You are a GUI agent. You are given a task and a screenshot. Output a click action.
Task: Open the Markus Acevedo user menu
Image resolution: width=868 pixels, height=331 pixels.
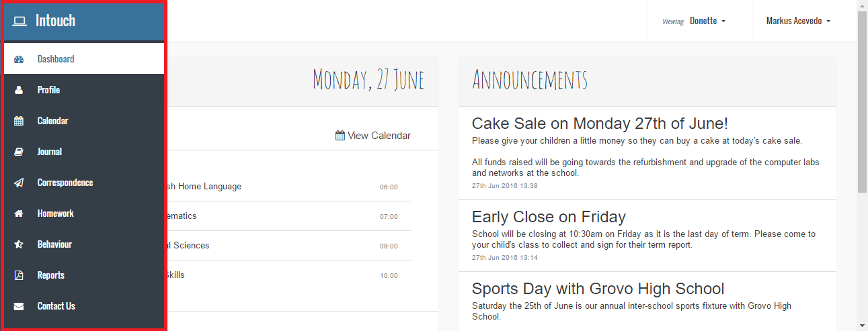798,21
